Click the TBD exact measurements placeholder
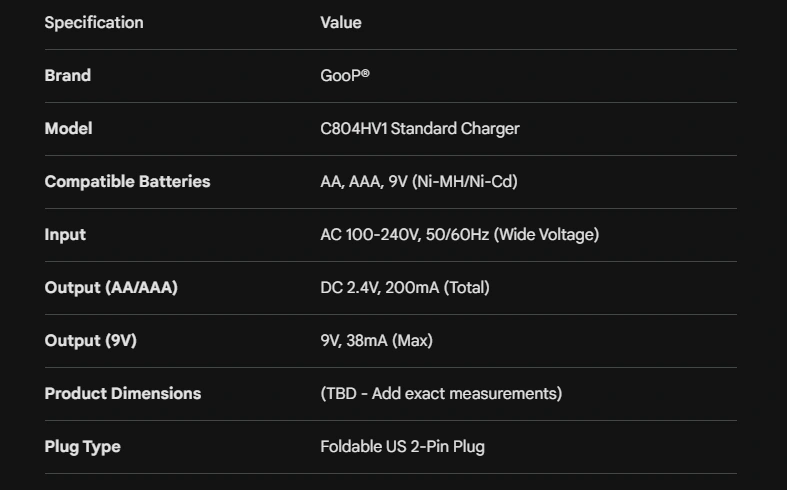 (x=441, y=393)
